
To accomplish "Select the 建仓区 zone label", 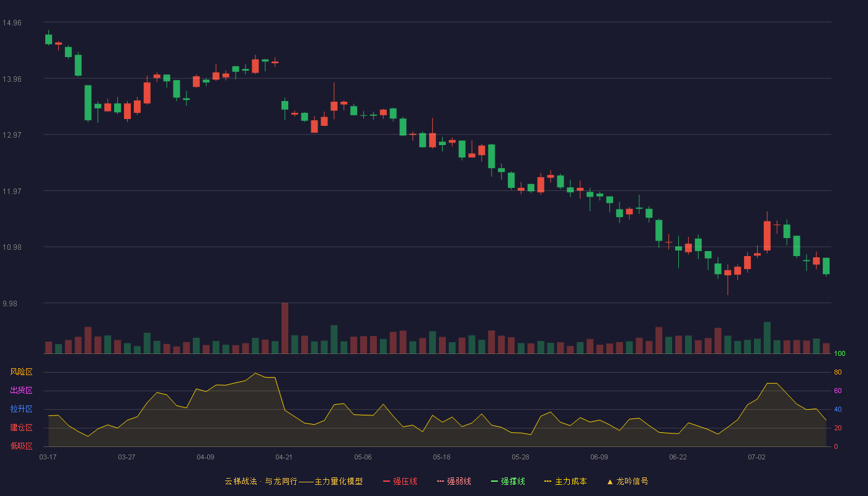I will coord(22,428).
